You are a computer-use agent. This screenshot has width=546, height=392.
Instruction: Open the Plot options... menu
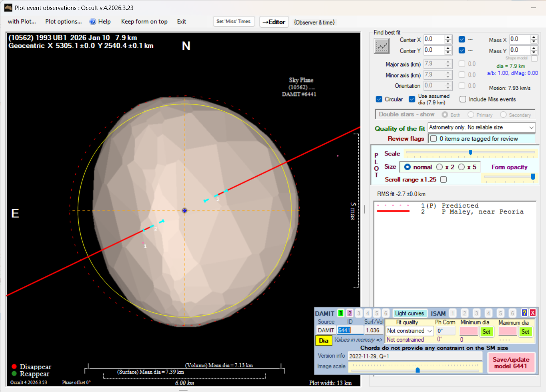click(x=63, y=22)
